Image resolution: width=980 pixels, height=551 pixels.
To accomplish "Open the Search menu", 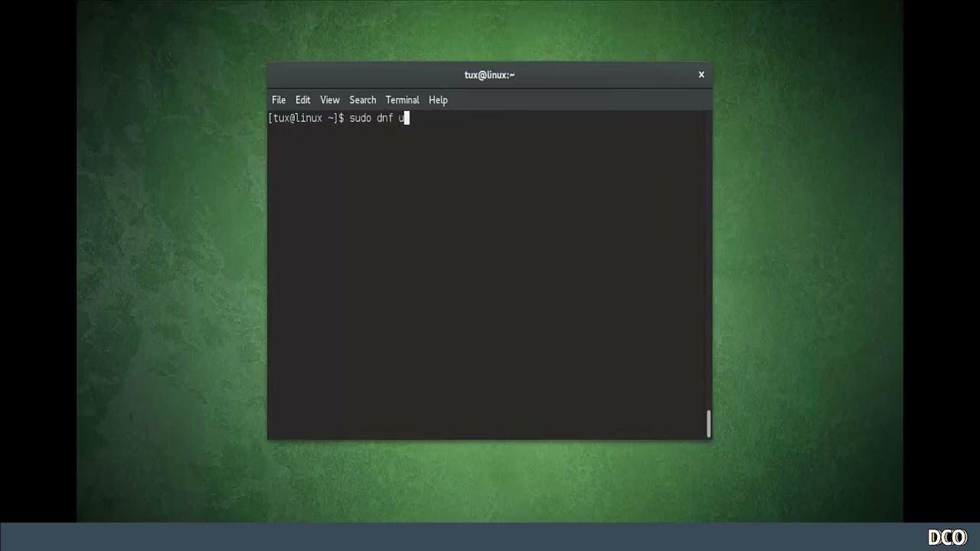I will (x=363, y=100).
